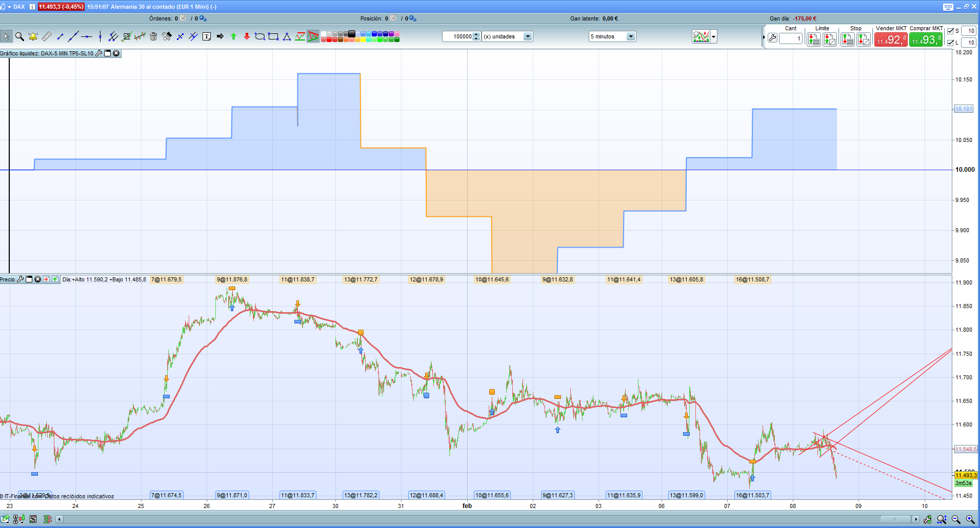Maximize the Precio panel
The height and width of the screenshot is (528, 980).
click(29, 279)
